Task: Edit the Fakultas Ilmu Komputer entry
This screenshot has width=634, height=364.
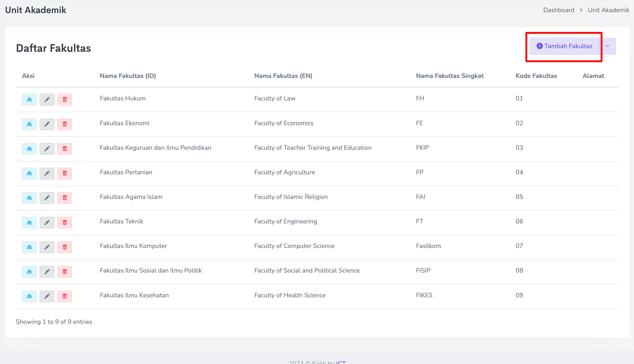Action: (47, 247)
